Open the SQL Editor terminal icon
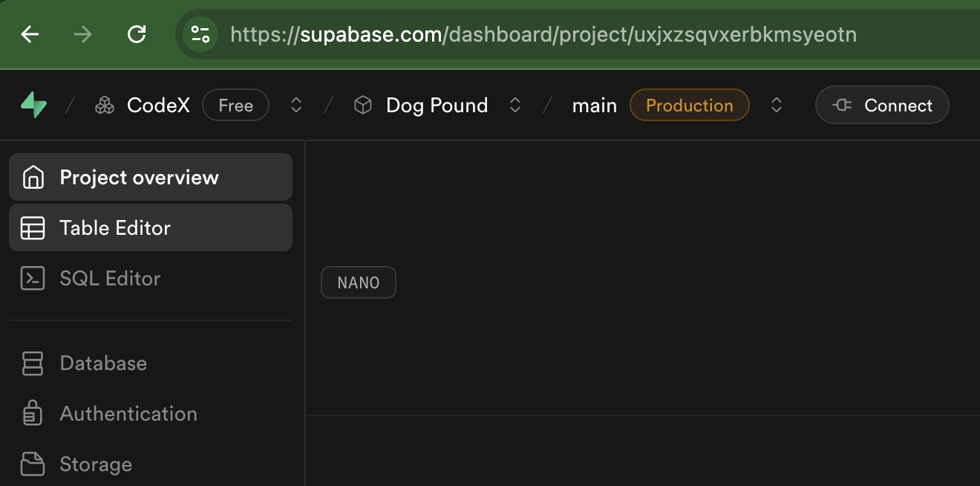Screen dimensions: 980x486 click(x=33, y=278)
